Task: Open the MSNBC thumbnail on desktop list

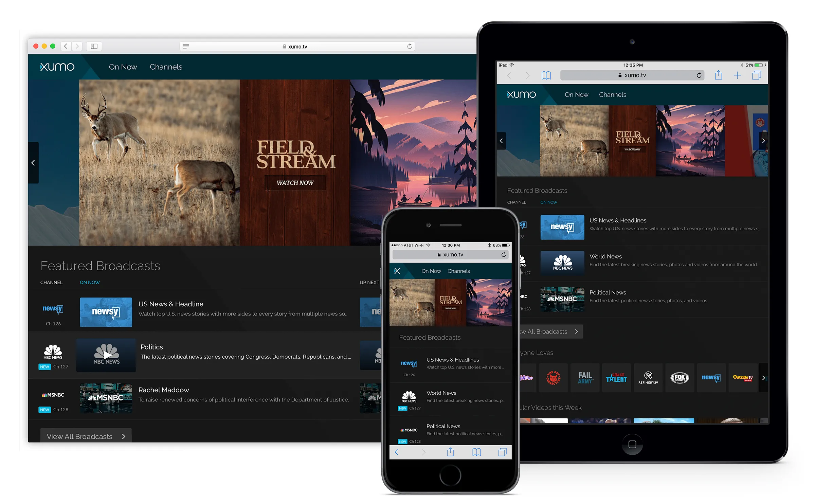Action: click(106, 398)
